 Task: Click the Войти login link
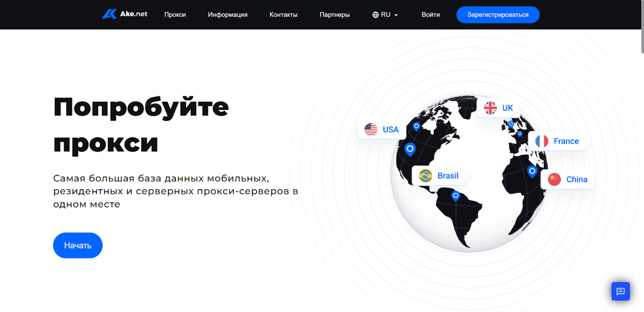430,15
